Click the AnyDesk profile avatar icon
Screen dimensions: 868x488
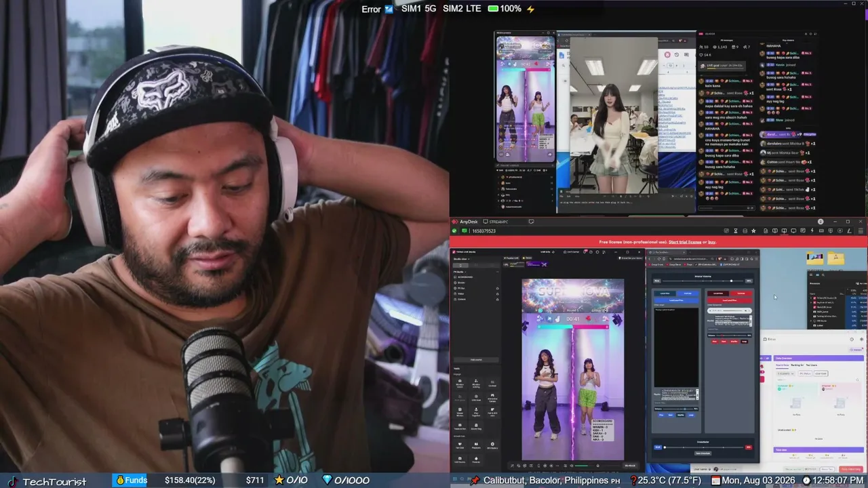click(821, 222)
